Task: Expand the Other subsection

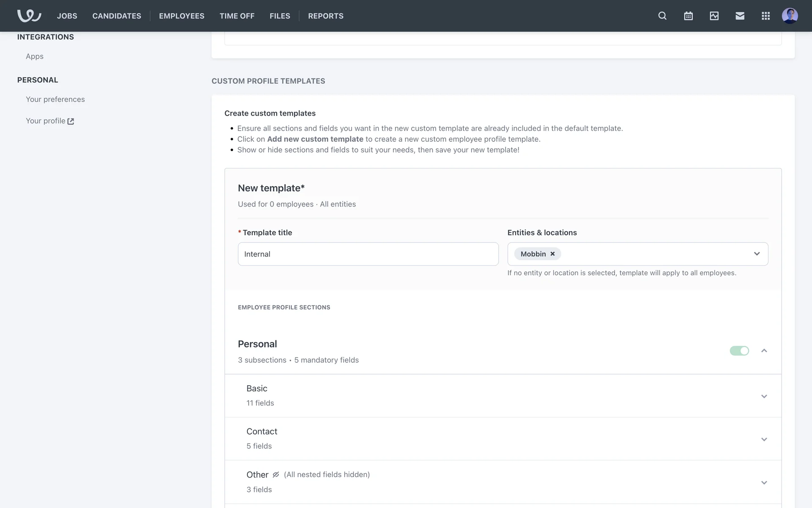Action: (x=764, y=483)
